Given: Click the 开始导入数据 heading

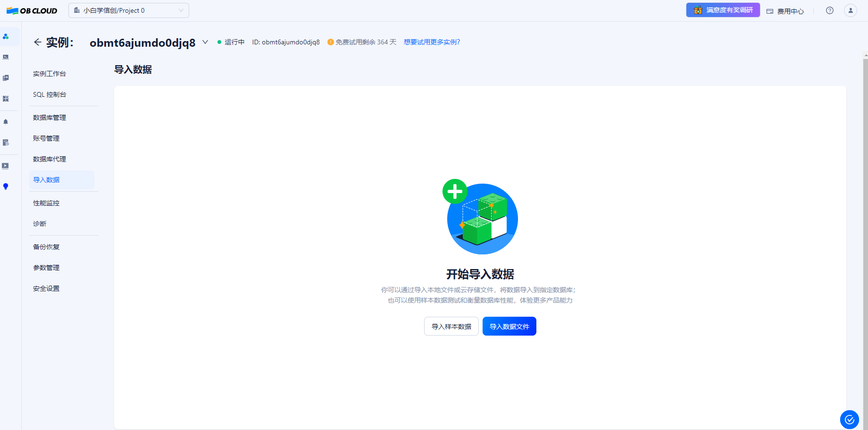Looking at the screenshot, I should click(480, 274).
